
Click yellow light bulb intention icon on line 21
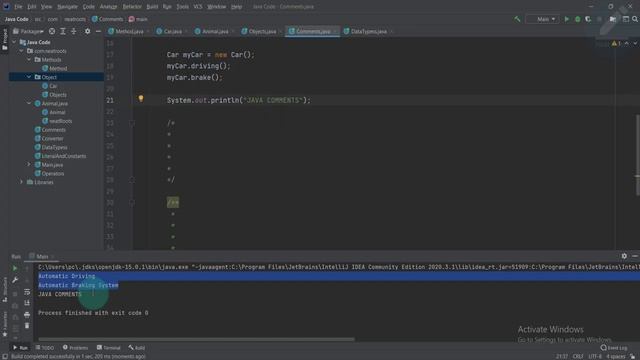(x=141, y=98)
